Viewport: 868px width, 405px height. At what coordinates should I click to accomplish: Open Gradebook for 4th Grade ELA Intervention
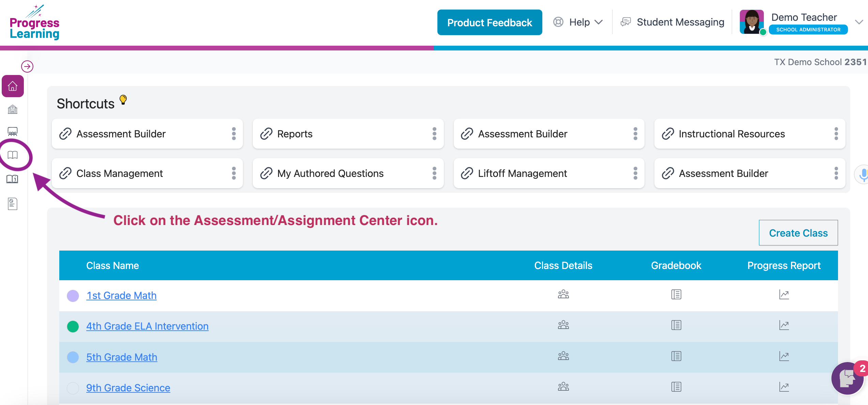[x=676, y=325]
